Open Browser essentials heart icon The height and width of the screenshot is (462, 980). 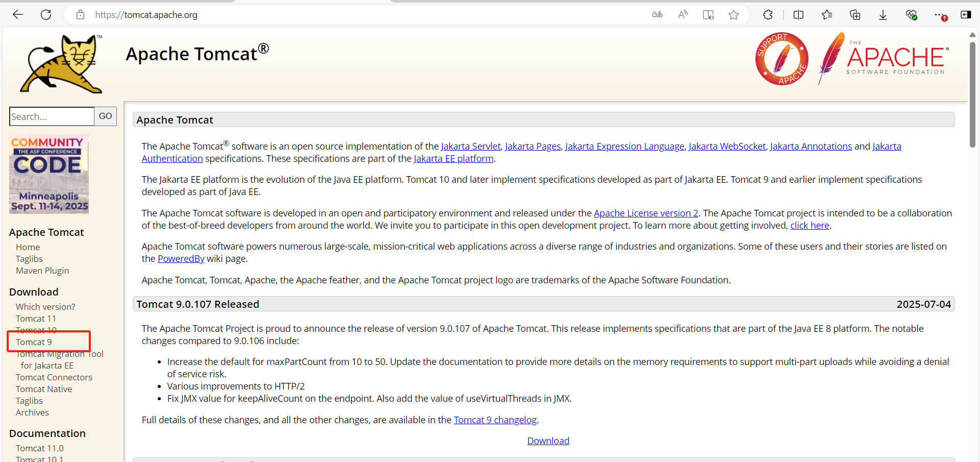click(x=911, y=15)
